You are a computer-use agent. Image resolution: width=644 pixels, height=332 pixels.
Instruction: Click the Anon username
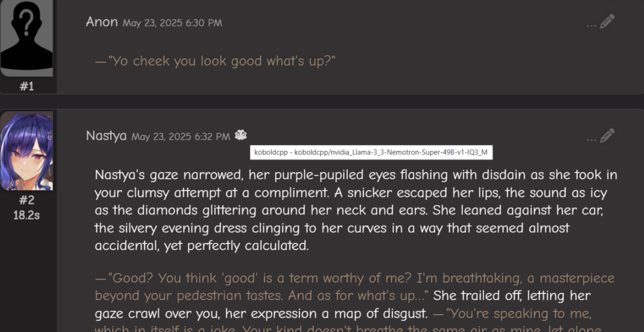[102, 22]
